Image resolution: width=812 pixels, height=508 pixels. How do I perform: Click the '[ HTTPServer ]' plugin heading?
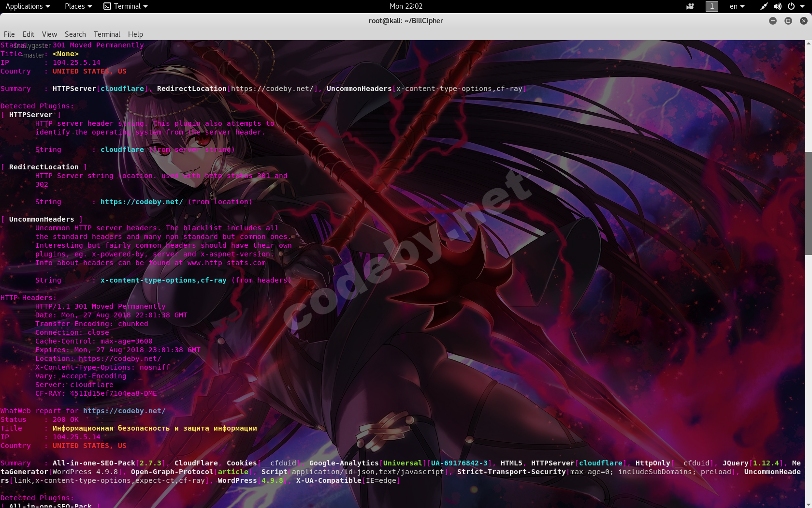[x=31, y=115]
